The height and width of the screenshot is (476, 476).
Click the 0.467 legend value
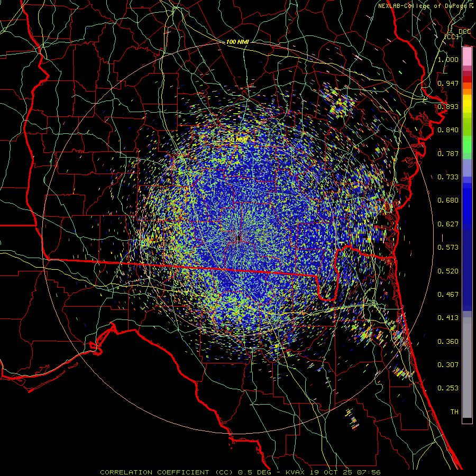point(448,295)
